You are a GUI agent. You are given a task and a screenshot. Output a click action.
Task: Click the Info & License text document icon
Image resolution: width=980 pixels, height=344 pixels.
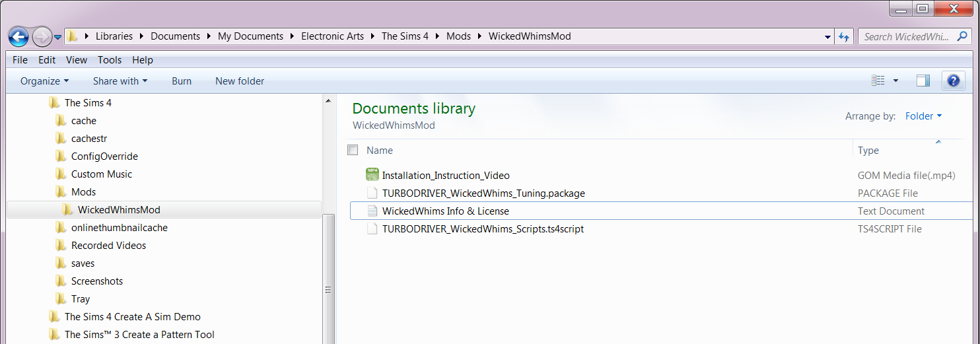[372, 211]
